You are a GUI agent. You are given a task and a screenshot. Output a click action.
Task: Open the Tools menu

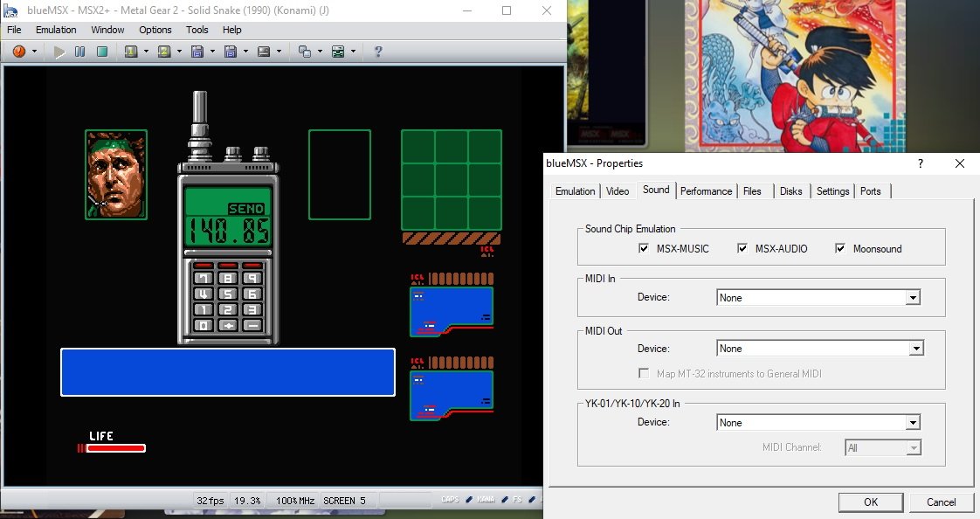click(x=197, y=30)
